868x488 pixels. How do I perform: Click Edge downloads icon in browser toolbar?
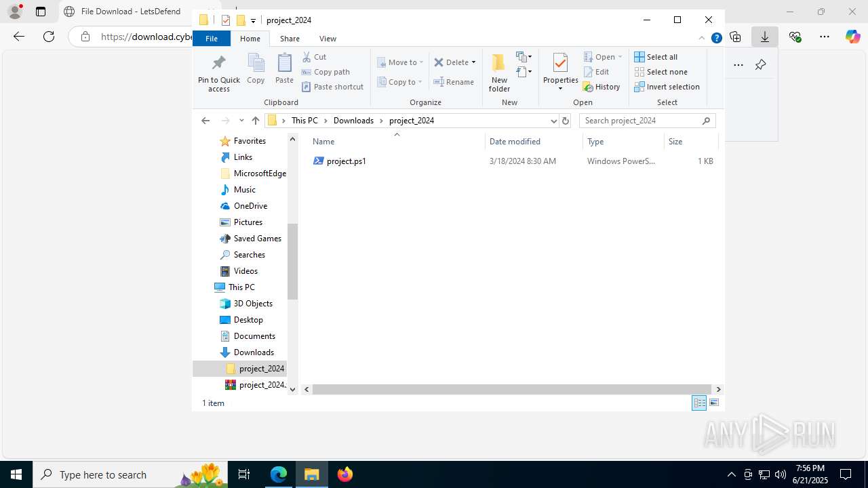765,37
